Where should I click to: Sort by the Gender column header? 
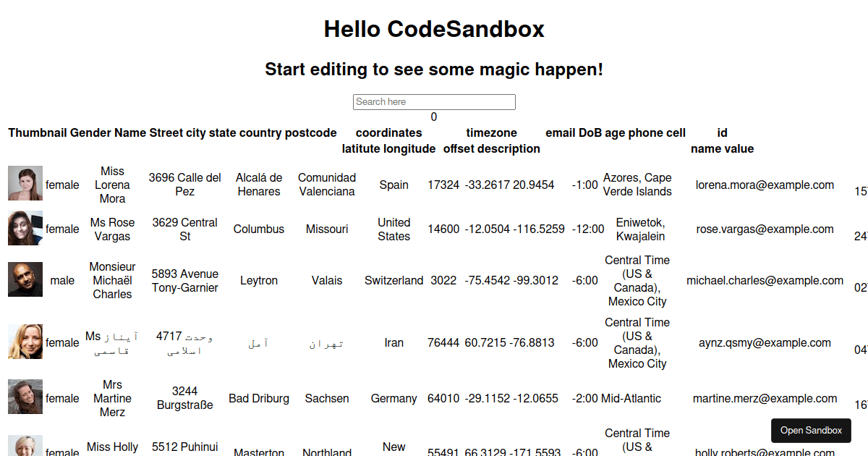90,132
